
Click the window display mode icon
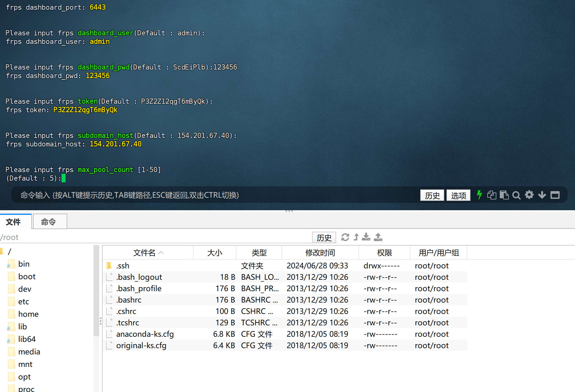[555, 195]
